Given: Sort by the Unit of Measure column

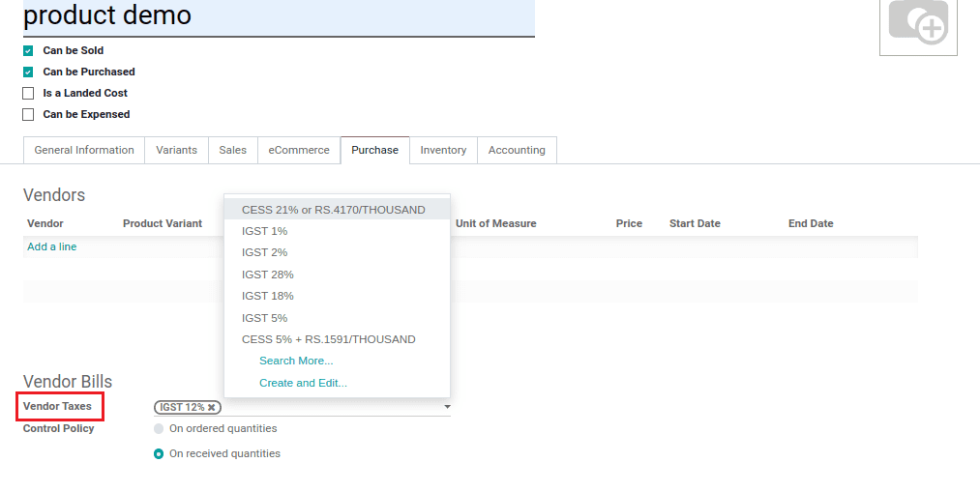Looking at the screenshot, I should [x=495, y=223].
